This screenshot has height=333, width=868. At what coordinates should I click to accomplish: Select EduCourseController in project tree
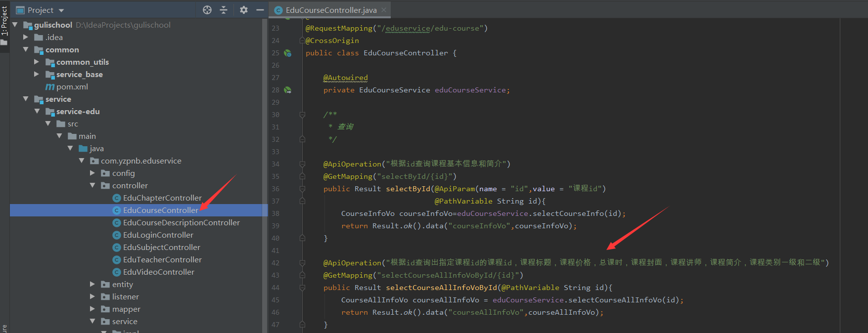pyautogui.click(x=161, y=210)
